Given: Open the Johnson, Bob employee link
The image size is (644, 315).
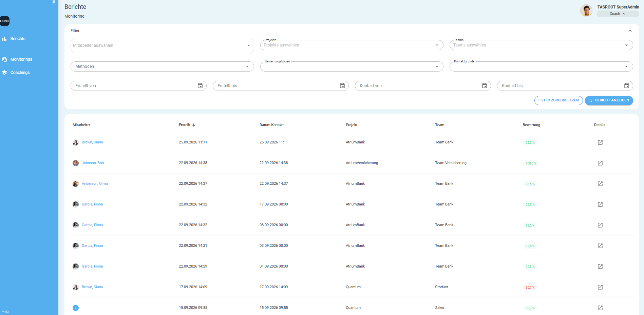Looking at the screenshot, I should tap(93, 163).
